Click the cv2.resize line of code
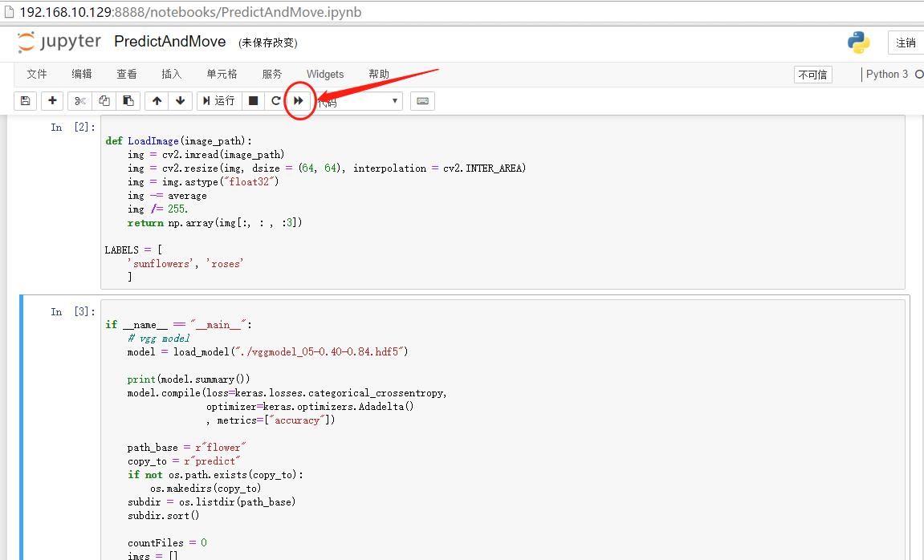 pyautogui.click(x=327, y=168)
